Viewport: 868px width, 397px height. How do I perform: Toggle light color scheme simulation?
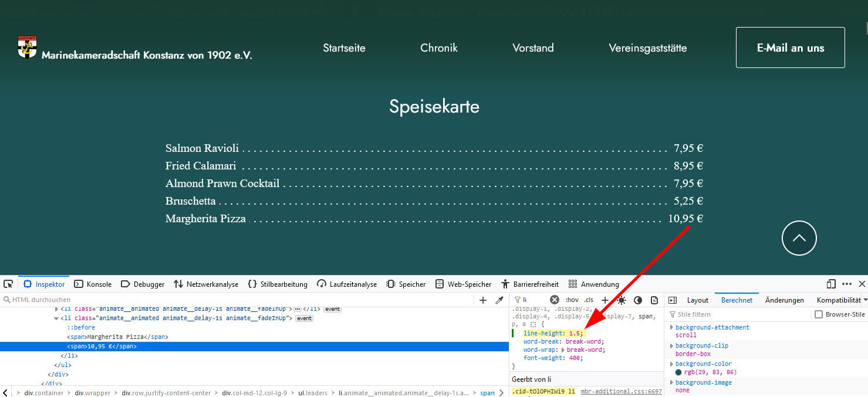[x=622, y=300]
